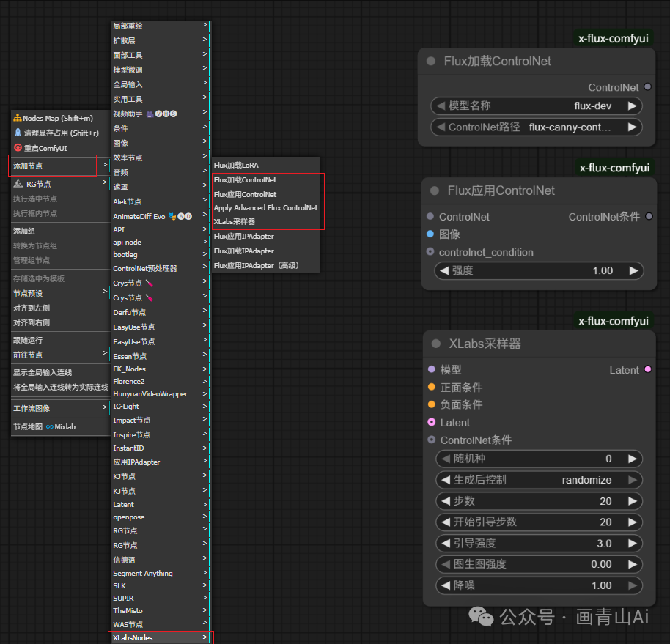Open HunyuanVideoWrapper category

pos(160,393)
